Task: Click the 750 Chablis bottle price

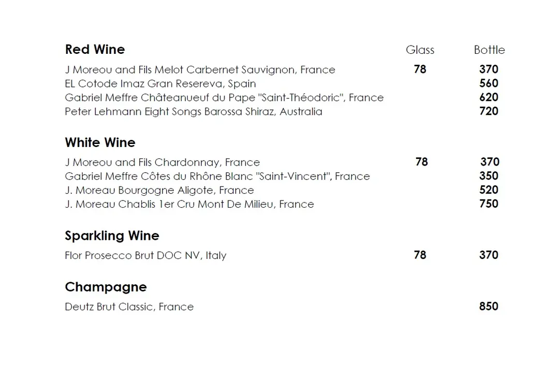Action: tap(489, 204)
